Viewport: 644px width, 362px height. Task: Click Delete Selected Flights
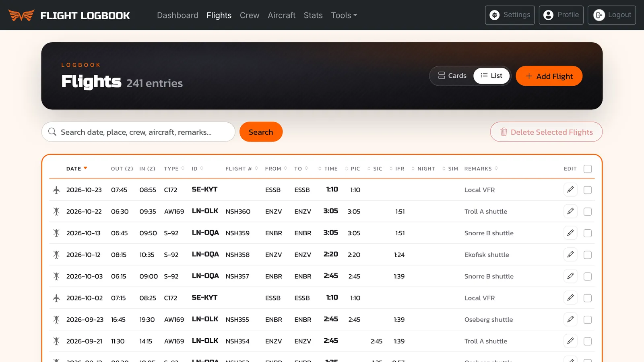[546, 132]
